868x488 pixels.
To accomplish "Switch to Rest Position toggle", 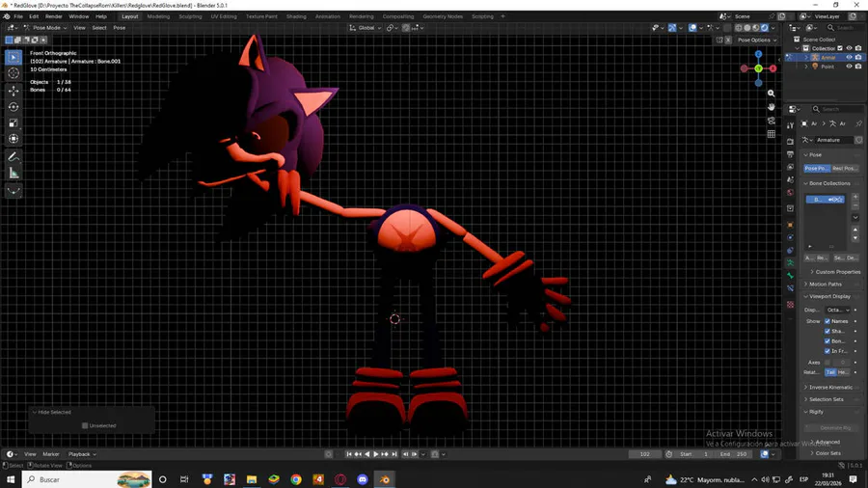I will click(844, 168).
